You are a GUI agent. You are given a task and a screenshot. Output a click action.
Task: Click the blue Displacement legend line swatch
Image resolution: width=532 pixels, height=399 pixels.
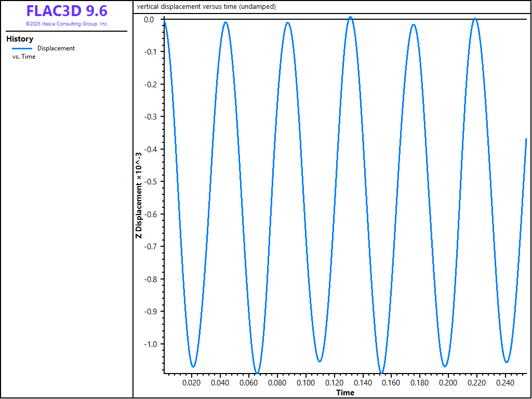(x=22, y=48)
